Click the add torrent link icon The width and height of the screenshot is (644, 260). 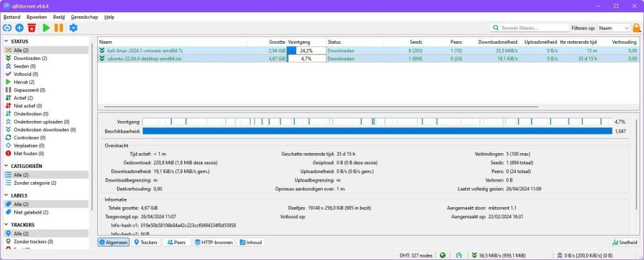[x=7, y=28]
